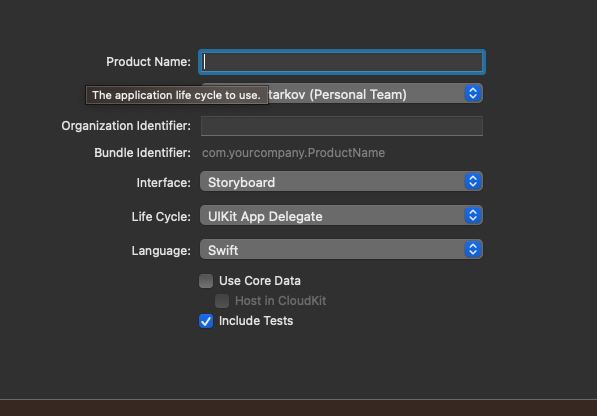The height and width of the screenshot is (416, 597).
Task: Uncheck the Include Tests checkbox
Action: (x=206, y=321)
